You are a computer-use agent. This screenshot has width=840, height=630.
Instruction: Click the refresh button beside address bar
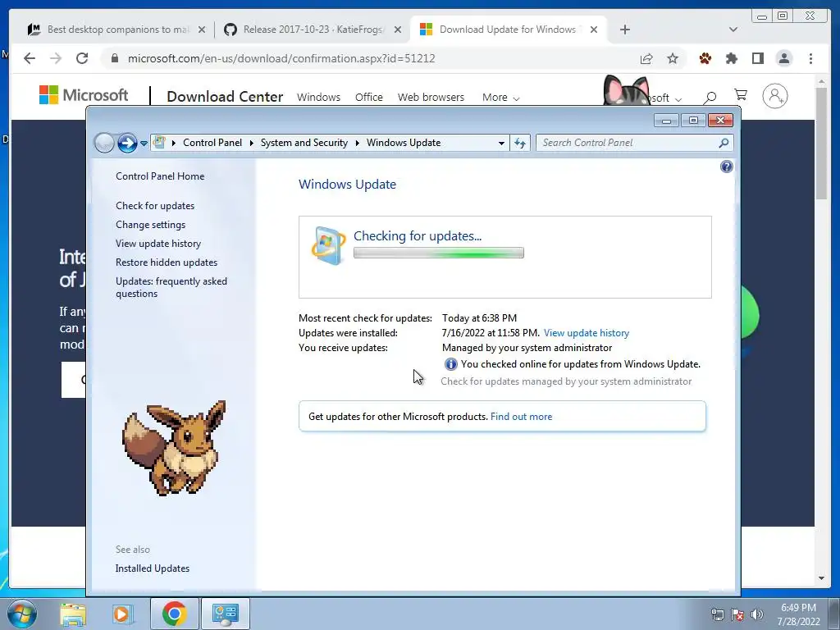(x=519, y=143)
